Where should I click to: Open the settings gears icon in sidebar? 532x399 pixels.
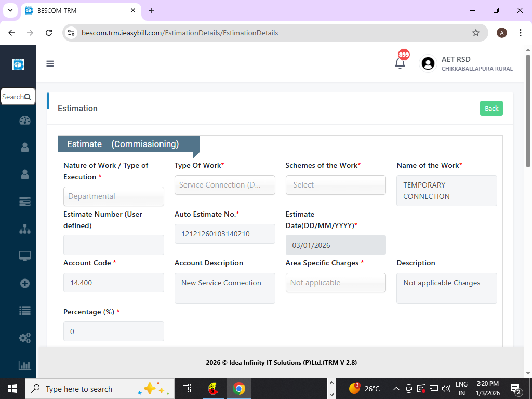click(25, 338)
